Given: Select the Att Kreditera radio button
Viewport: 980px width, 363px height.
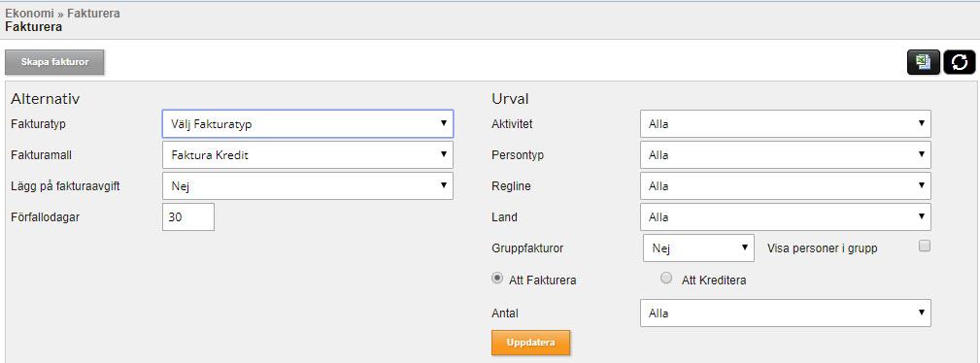Looking at the screenshot, I should point(666,279).
